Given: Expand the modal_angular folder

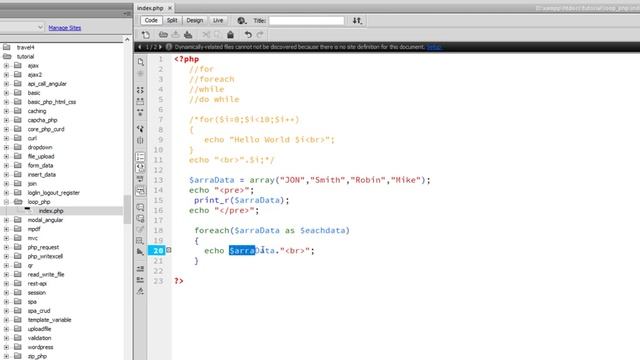Looking at the screenshot, I should coord(6,220).
